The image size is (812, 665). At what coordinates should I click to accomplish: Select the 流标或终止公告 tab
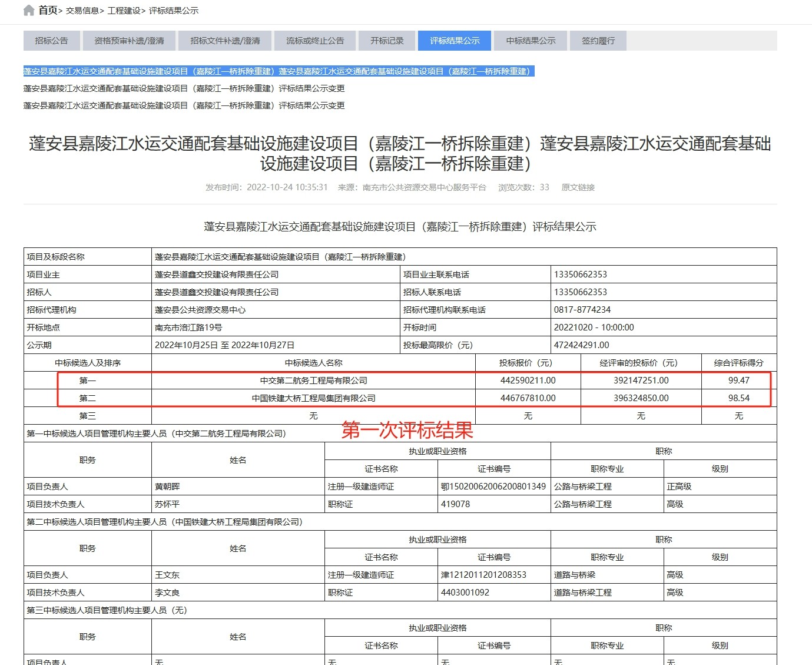pos(315,41)
